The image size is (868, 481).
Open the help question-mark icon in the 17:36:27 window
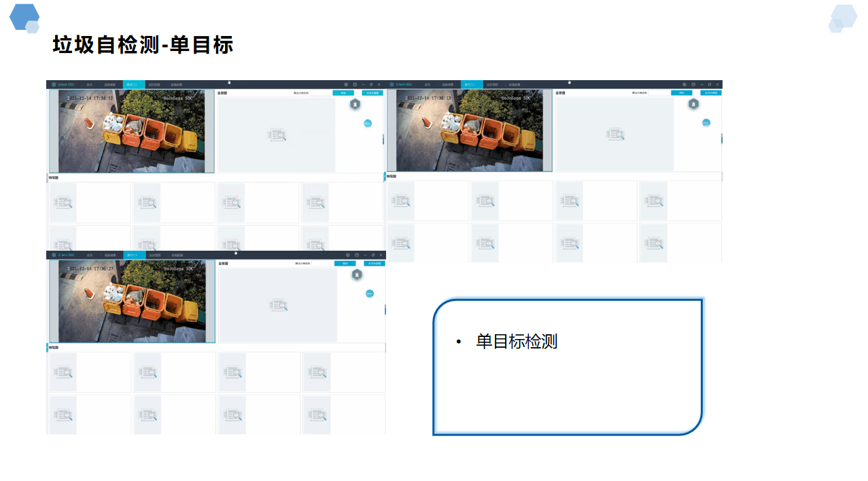click(x=356, y=255)
